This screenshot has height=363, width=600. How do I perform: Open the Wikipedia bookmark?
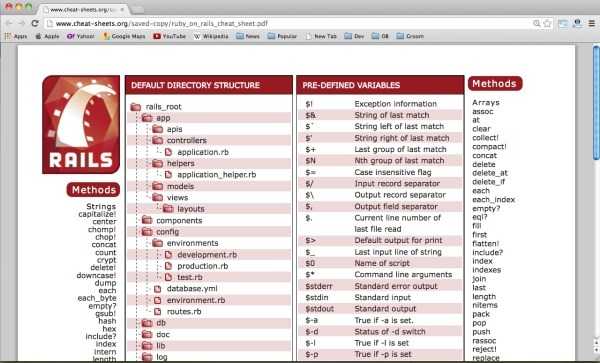coord(211,36)
